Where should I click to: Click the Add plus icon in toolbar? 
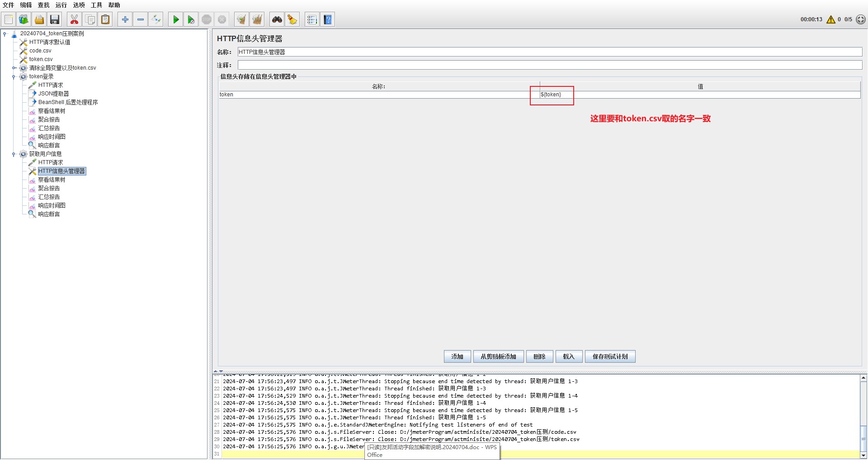pos(125,19)
